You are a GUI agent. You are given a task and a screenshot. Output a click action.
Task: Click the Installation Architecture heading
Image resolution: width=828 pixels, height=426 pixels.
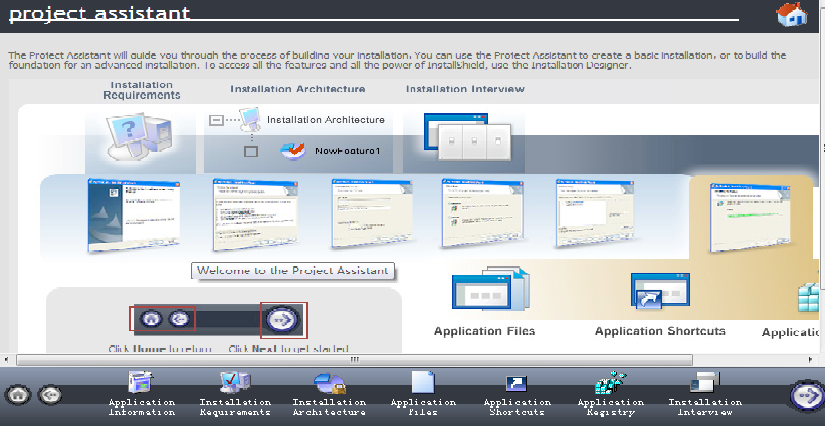[x=298, y=89]
